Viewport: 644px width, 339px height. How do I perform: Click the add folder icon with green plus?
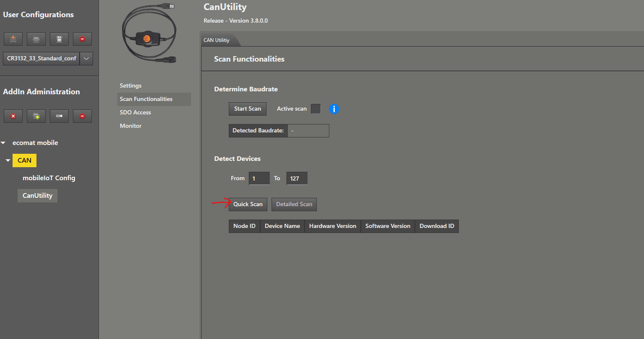click(x=36, y=116)
